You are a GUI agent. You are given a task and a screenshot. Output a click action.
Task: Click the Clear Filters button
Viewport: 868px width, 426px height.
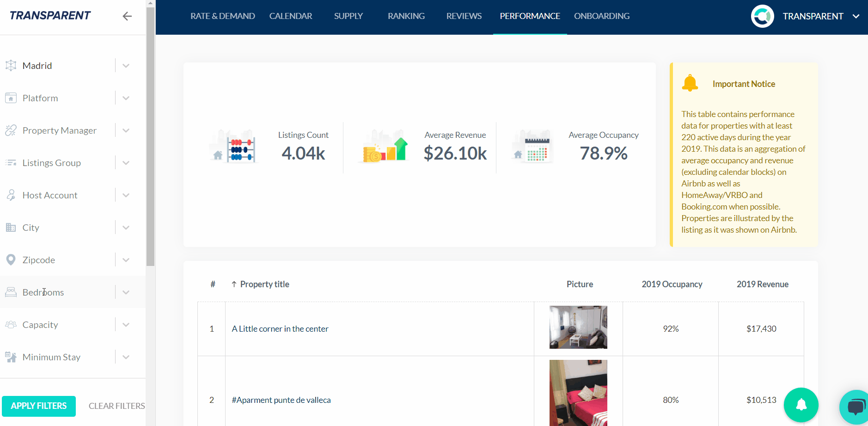(117, 406)
